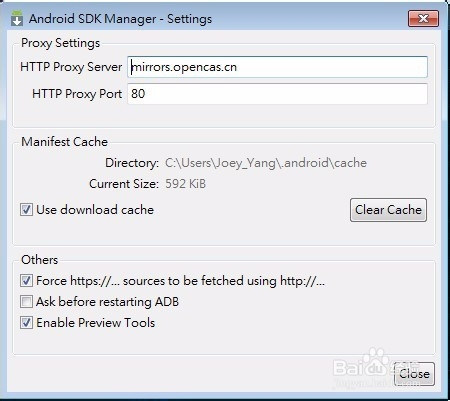Focus the HTTP Proxy Server text field

pos(277,67)
